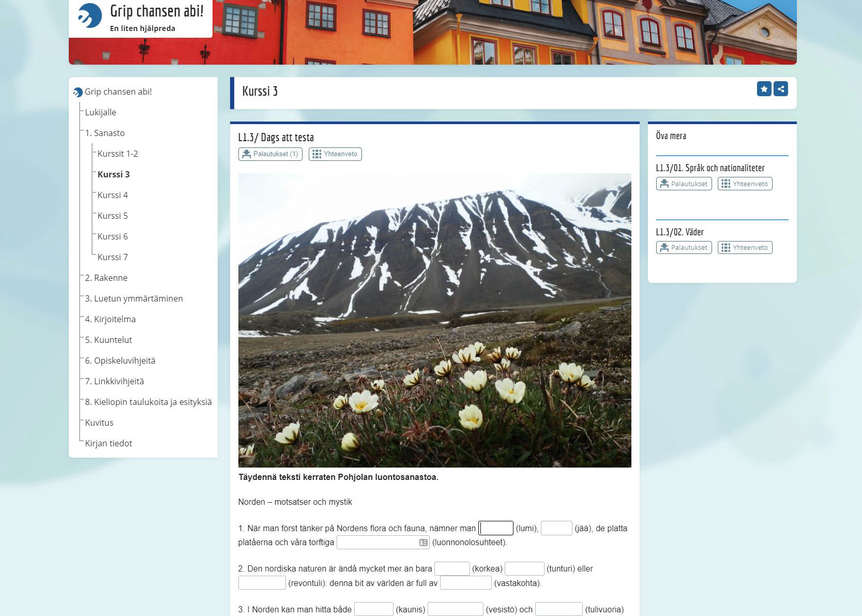Select Kurssi 4 in the sidebar

coord(113,195)
